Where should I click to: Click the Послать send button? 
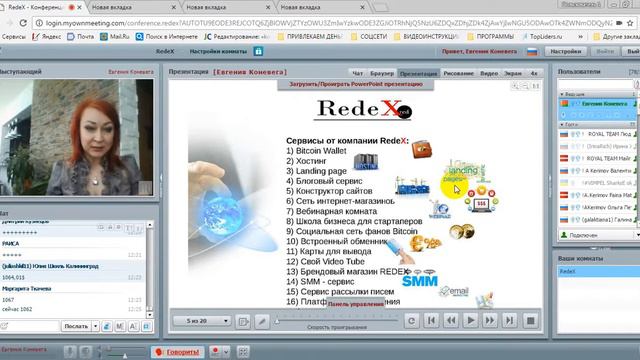[76, 326]
